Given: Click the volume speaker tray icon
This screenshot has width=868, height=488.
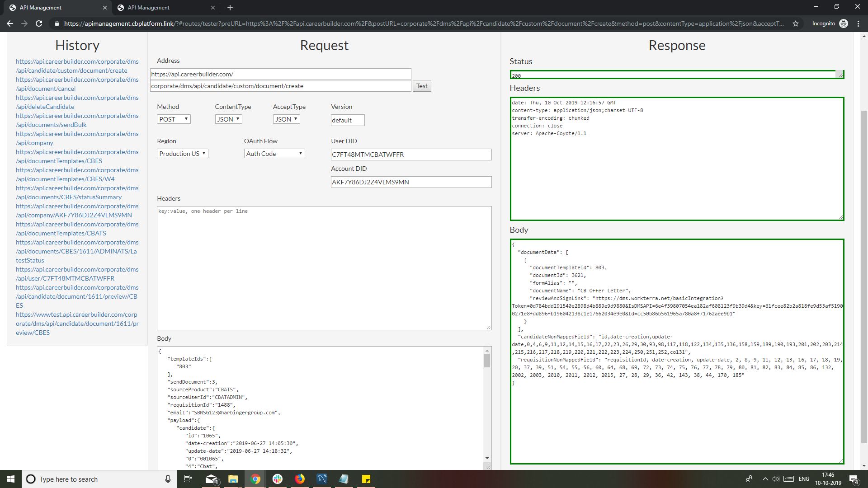Looking at the screenshot, I should 776,479.
